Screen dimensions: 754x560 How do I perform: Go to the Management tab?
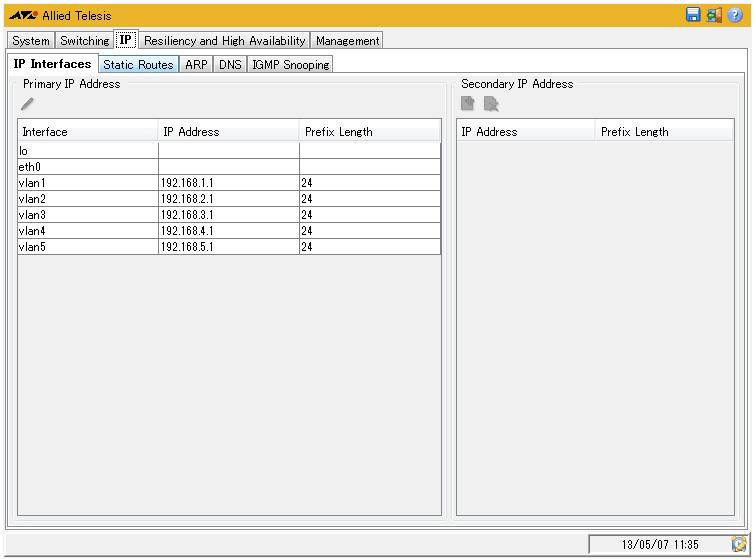click(347, 41)
